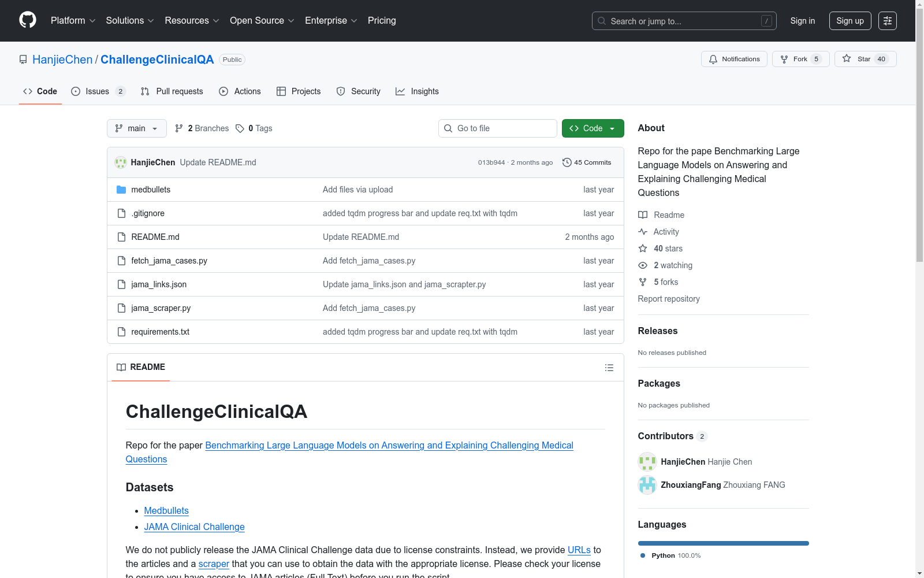Click the README.md file icon
924x578 pixels.
click(121, 237)
